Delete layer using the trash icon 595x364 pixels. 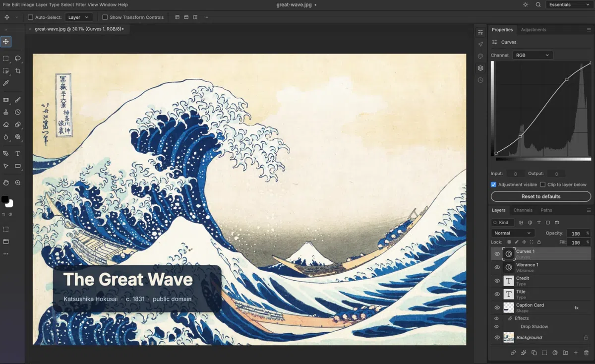click(x=586, y=353)
